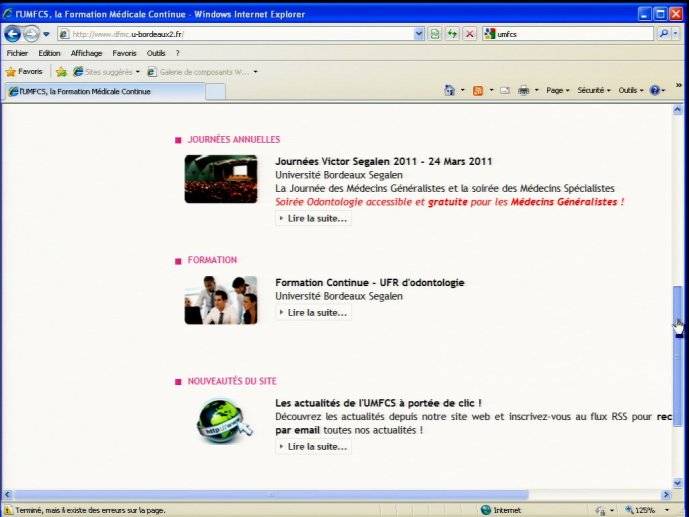Refresh the page with green arrows icon

click(x=452, y=34)
